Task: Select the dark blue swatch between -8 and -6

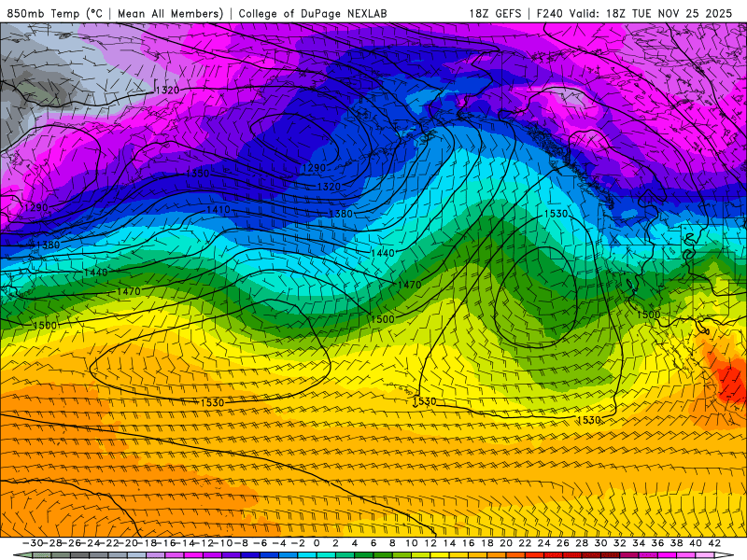Action: 250,556
